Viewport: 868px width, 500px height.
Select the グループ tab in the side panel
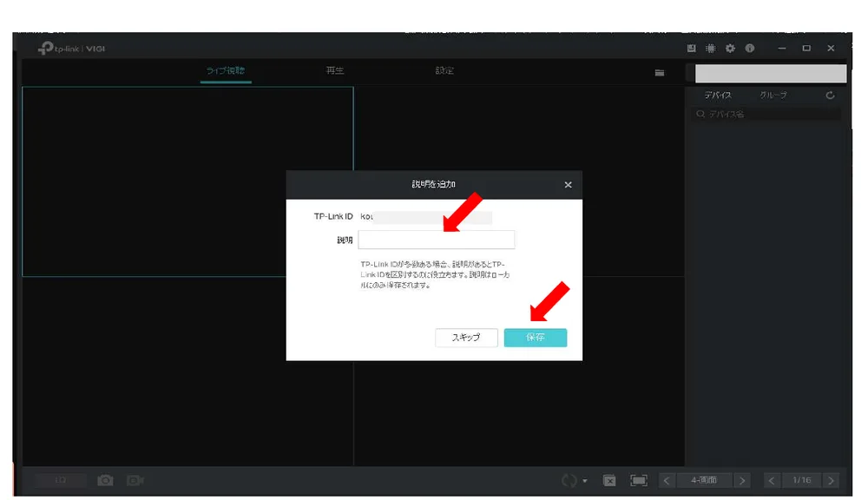pyautogui.click(x=773, y=95)
